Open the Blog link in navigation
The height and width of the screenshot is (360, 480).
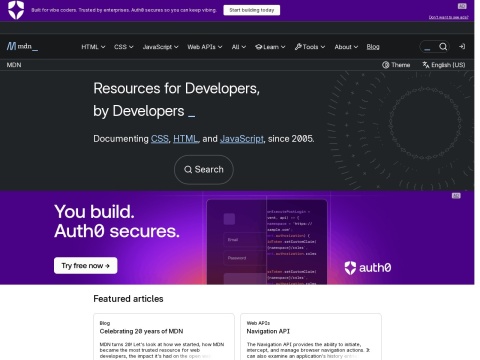click(x=373, y=47)
